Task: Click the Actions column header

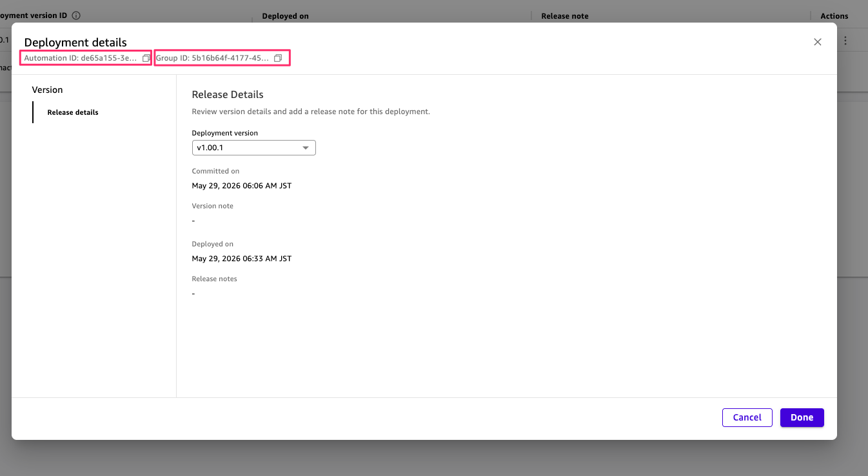Action: point(834,16)
